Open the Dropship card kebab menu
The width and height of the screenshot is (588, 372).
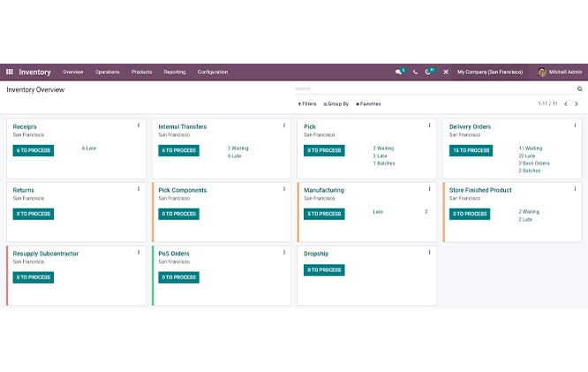pos(429,252)
